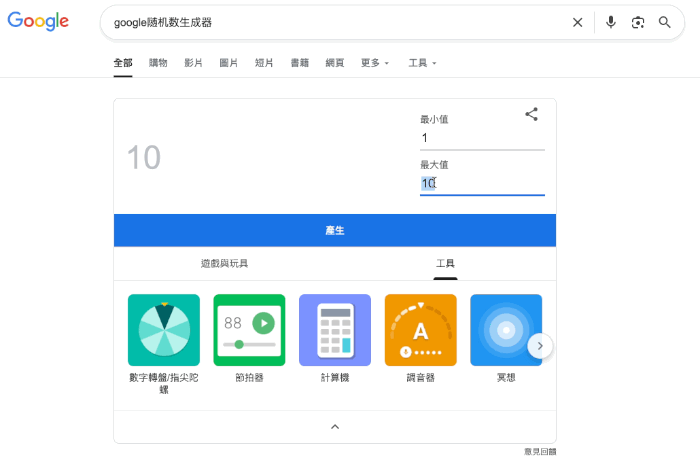Click the 最大值 label text
The height and width of the screenshot is (475, 700).
coord(434,165)
